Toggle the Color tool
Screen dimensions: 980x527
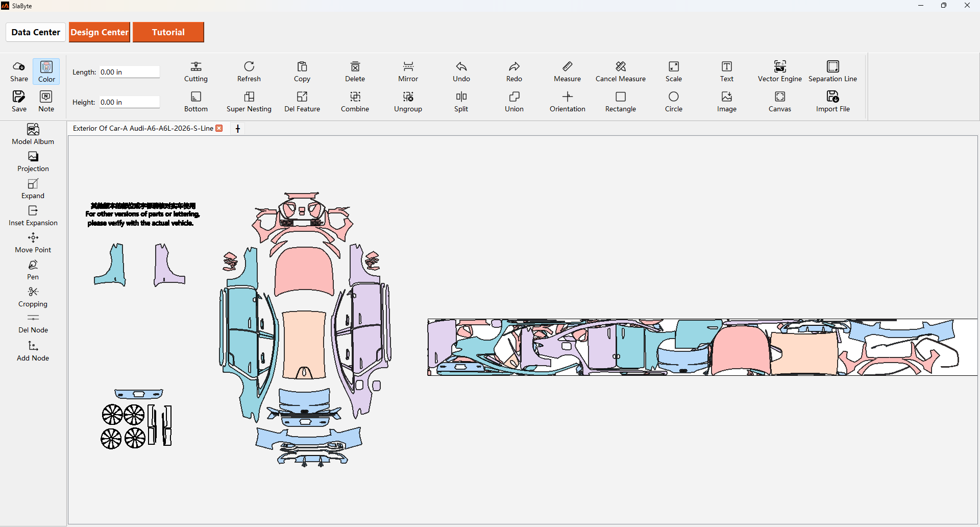click(x=46, y=71)
